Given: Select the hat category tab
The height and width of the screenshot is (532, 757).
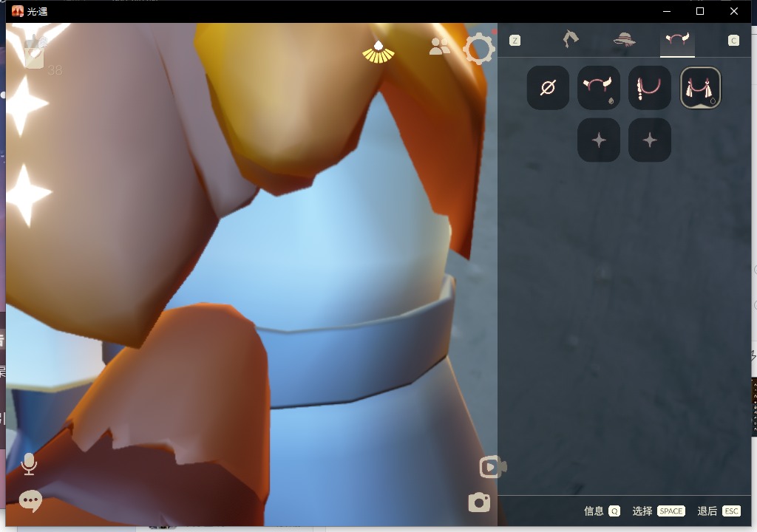Looking at the screenshot, I should (x=624, y=39).
